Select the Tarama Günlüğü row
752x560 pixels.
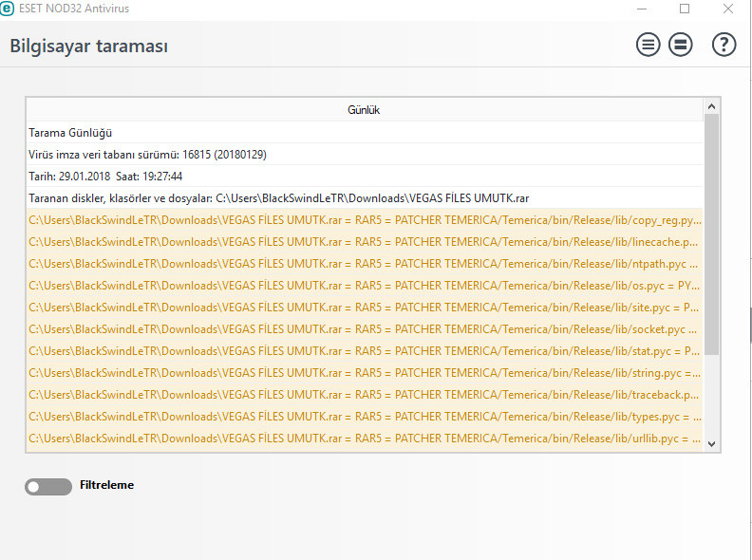pos(365,132)
